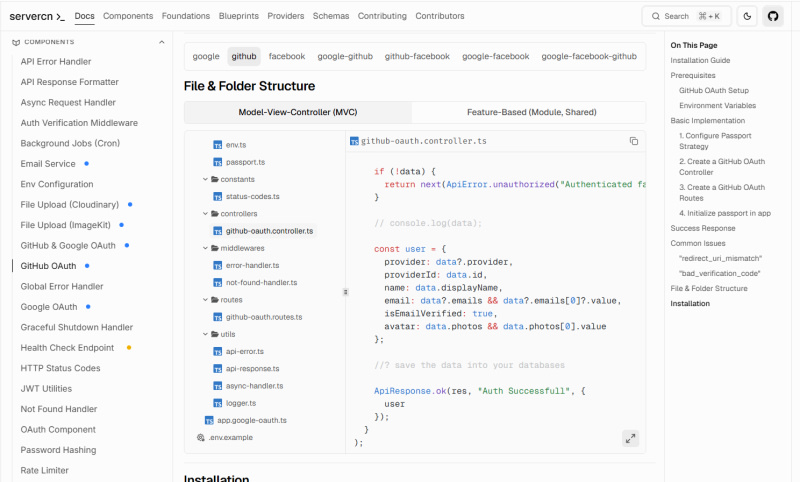
Task: Jump to GitHub OAuth Setup section
Action: tap(714, 90)
